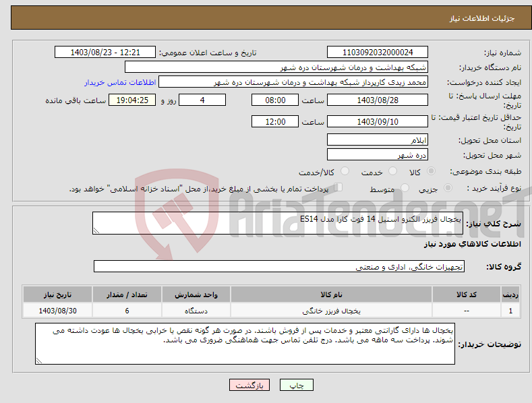Select the کالا/خدمت radio button

point(345,171)
